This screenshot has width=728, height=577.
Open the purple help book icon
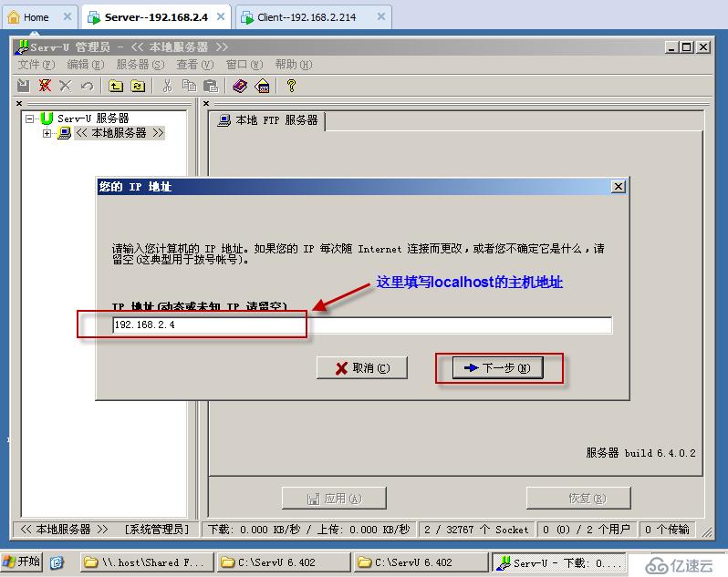pyautogui.click(x=240, y=86)
